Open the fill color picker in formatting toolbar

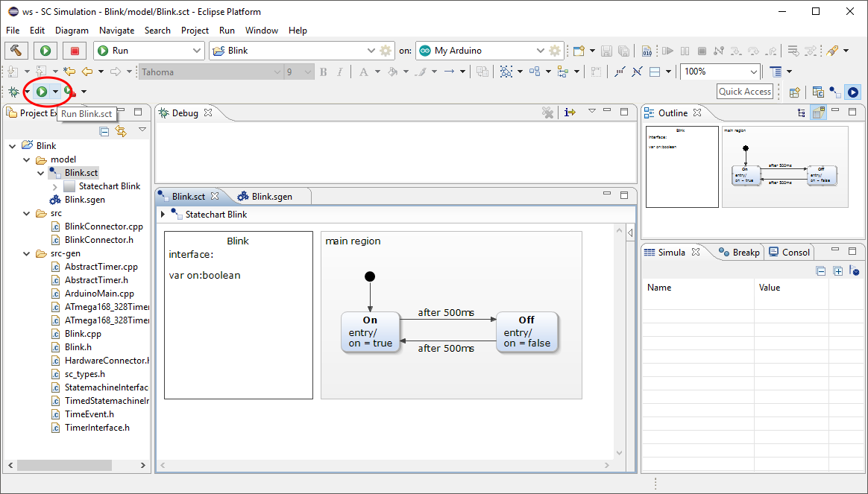394,72
